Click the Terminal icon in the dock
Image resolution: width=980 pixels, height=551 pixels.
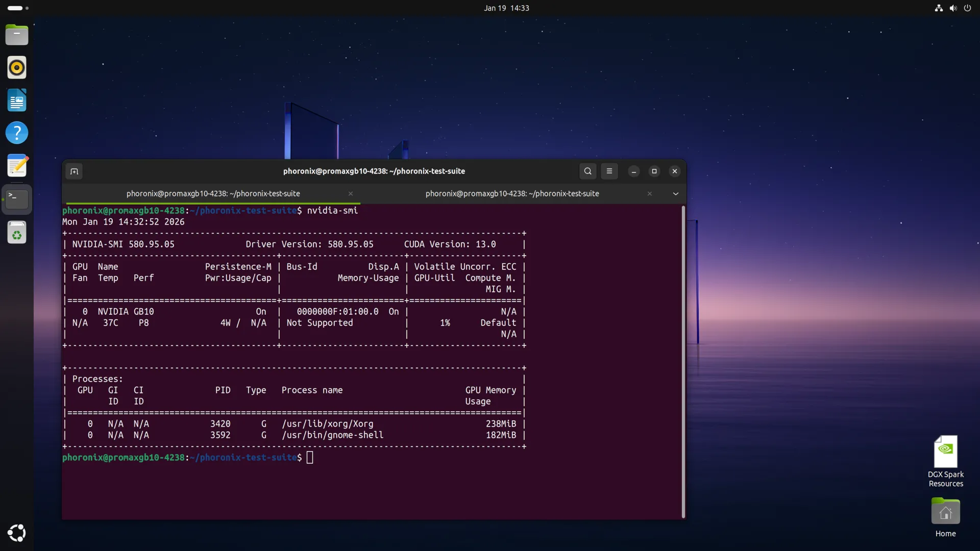(x=17, y=198)
